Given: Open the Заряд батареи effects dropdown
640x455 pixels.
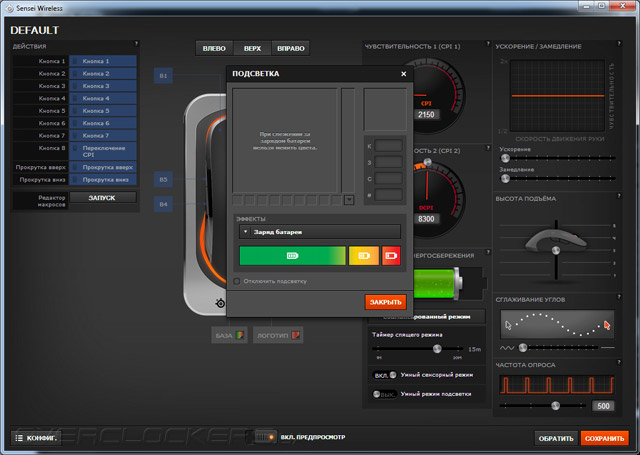Looking at the screenshot, I should click(x=320, y=232).
